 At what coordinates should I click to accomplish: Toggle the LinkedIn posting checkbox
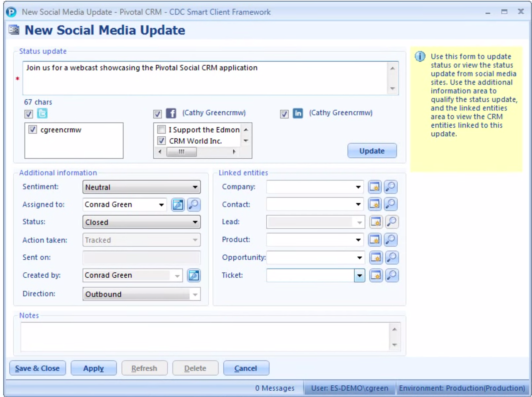point(284,114)
